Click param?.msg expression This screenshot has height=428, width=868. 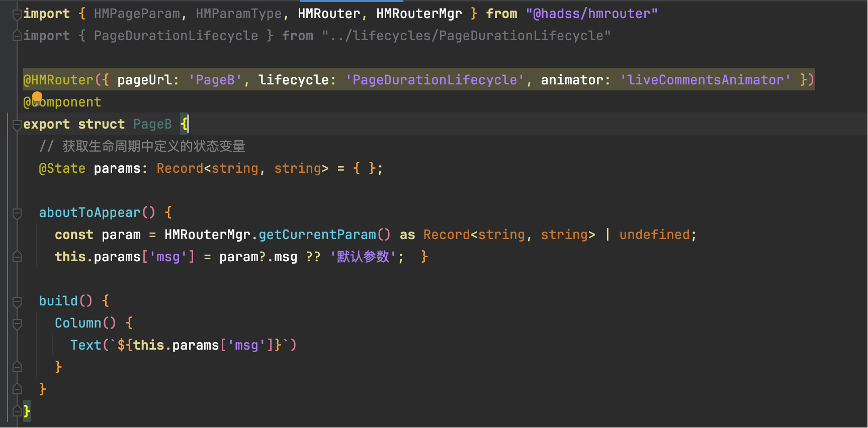(258, 257)
